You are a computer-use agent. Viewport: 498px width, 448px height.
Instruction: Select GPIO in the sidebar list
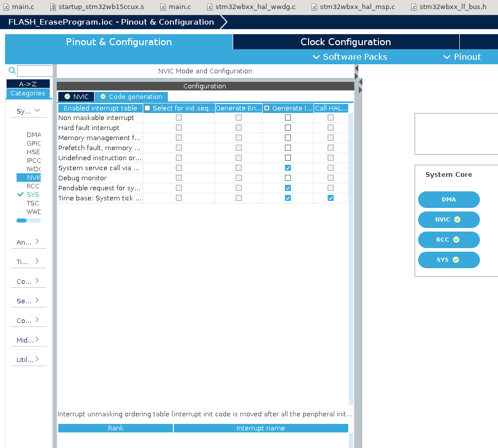coord(34,143)
